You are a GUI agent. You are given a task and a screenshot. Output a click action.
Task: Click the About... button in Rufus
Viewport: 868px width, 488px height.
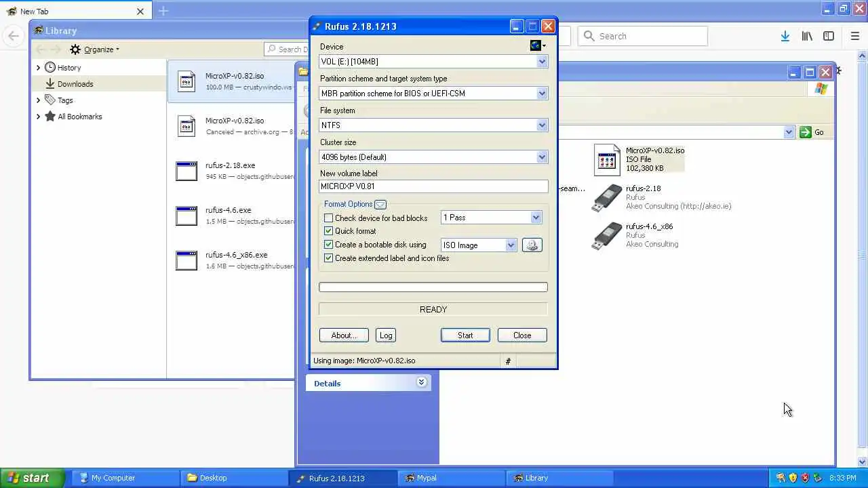[x=344, y=335]
